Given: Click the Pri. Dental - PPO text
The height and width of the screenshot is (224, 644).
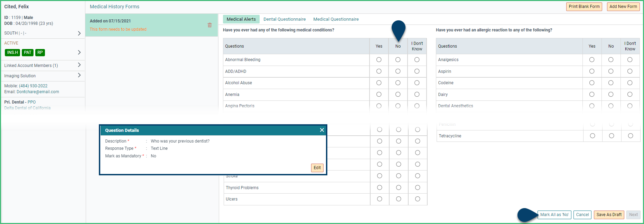Looking at the screenshot, I should (x=20, y=102).
